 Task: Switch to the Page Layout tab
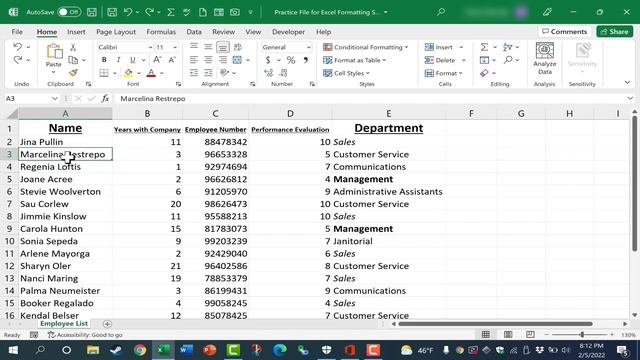(x=116, y=31)
